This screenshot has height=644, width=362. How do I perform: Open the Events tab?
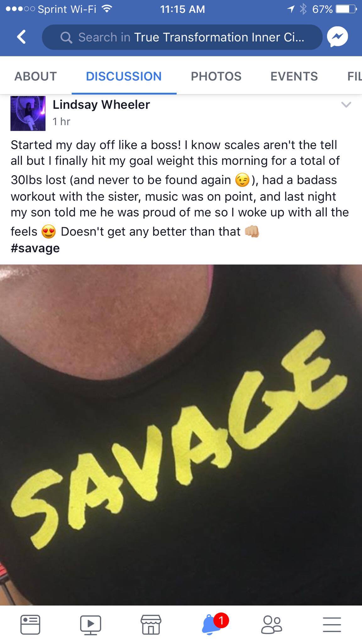pos(294,76)
